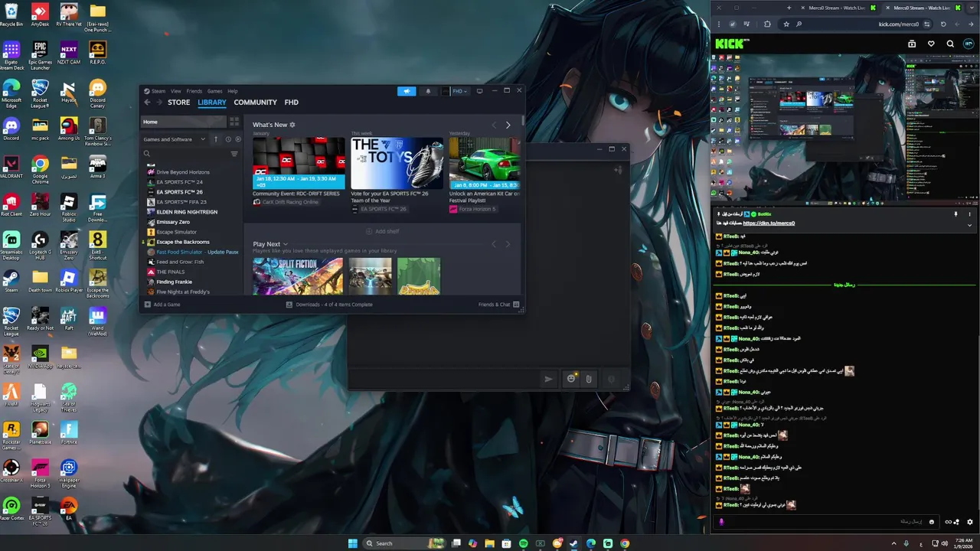Select the Wallpaper Engine desktop icon
The width and height of the screenshot is (980, 551).
[x=69, y=473]
